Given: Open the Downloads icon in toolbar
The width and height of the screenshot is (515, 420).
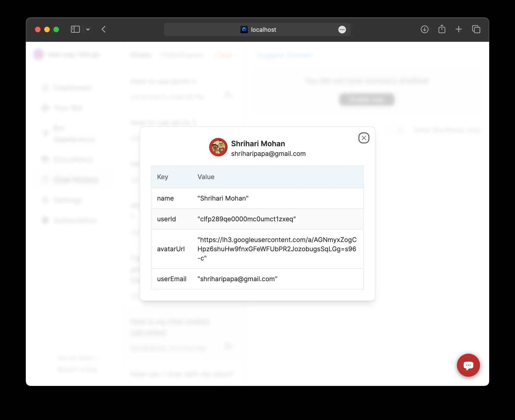Looking at the screenshot, I should pos(424,29).
